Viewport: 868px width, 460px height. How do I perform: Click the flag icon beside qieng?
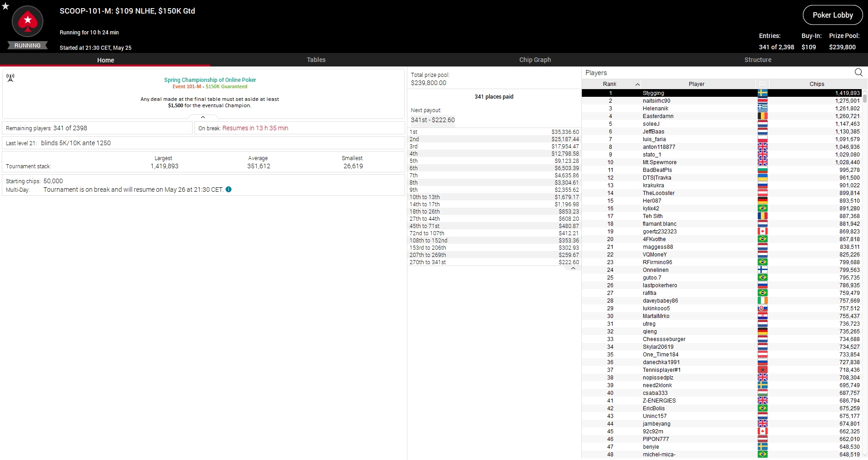(x=763, y=332)
